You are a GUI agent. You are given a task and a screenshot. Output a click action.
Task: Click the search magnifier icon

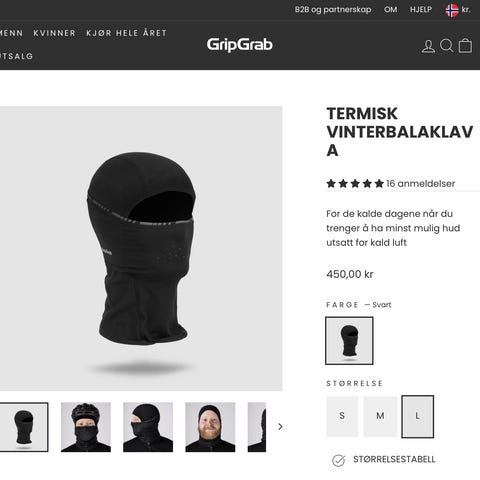point(447,46)
